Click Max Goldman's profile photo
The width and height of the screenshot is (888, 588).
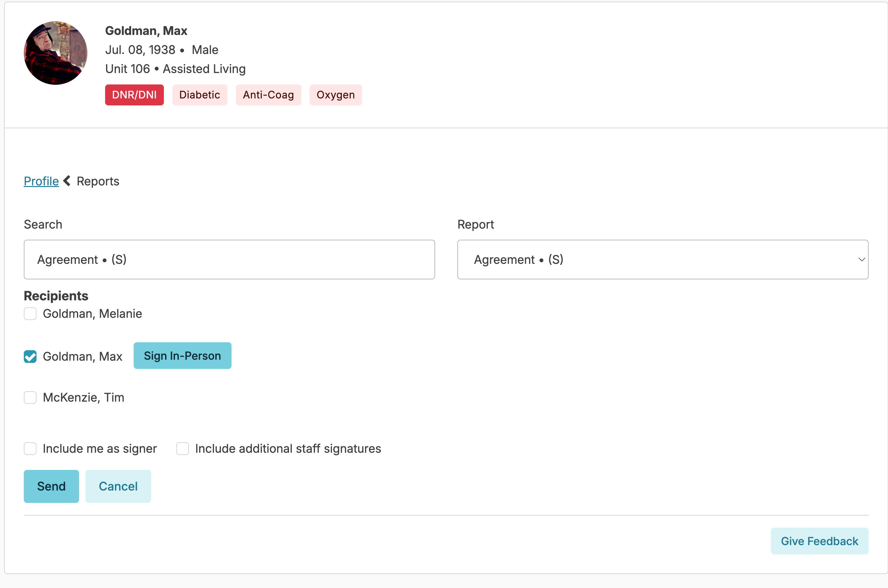click(56, 53)
